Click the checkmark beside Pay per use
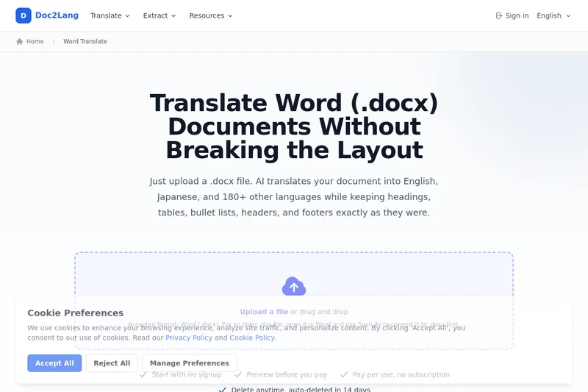 344,374
